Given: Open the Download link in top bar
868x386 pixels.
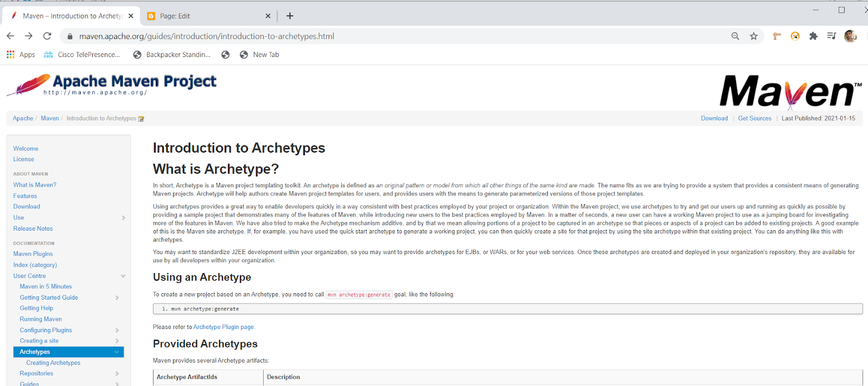Looking at the screenshot, I should (714, 118).
